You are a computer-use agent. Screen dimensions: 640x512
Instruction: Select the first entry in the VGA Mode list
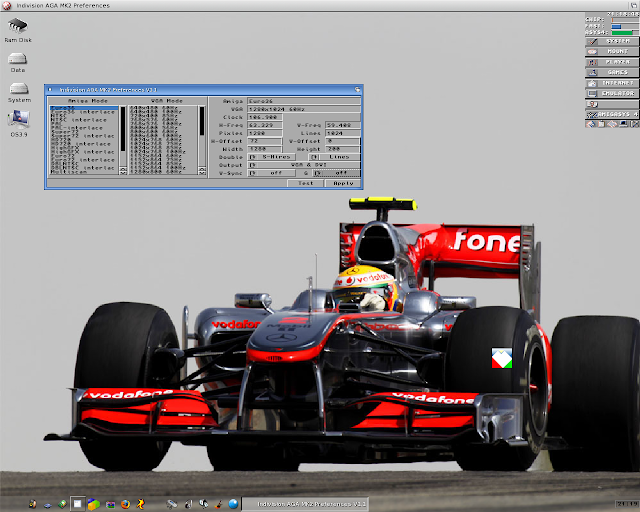click(x=162, y=108)
